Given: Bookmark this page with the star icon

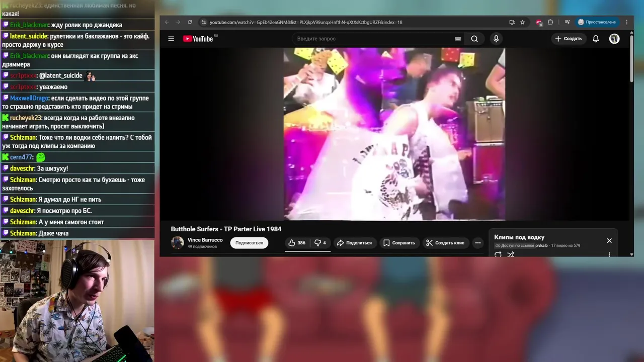Looking at the screenshot, I should coord(522,22).
